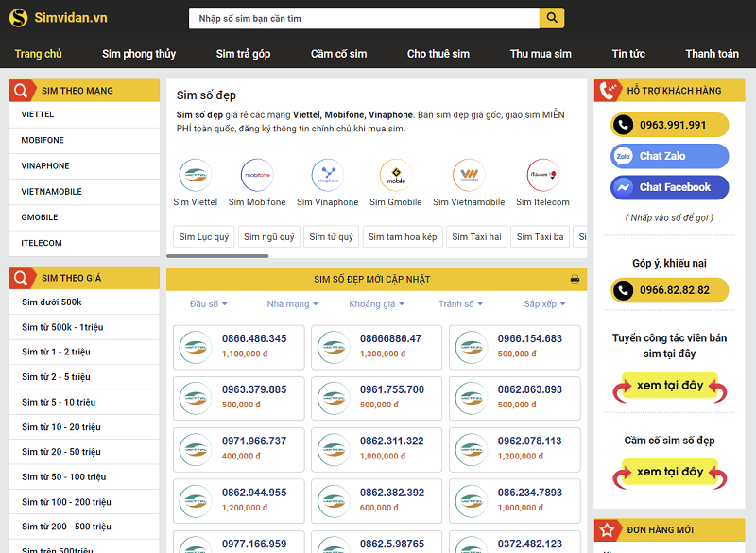Click the yellow search magnifier button
Viewport: 756px width, 553px height.
tap(552, 18)
